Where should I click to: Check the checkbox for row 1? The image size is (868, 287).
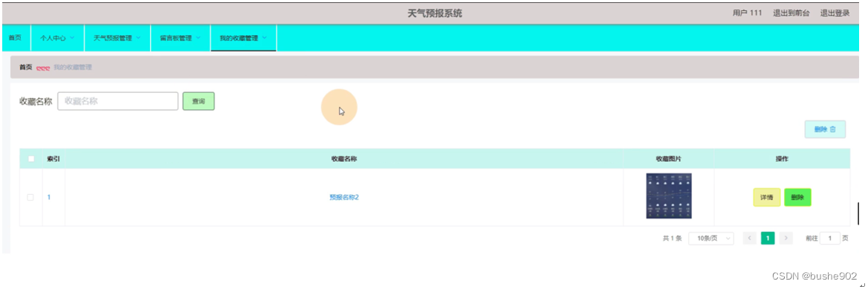click(30, 197)
